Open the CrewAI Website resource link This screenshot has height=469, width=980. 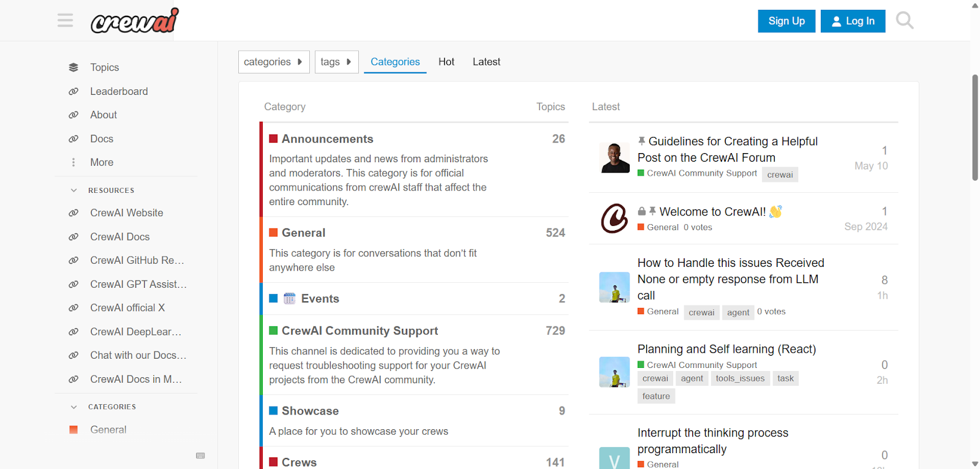point(127,213)
